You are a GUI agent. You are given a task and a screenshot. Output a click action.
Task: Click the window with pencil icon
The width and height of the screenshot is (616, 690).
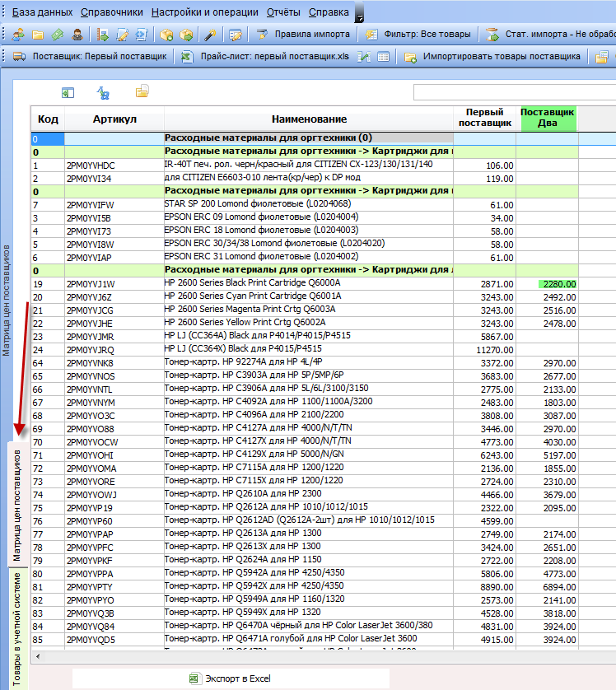(x=236, y=35)
